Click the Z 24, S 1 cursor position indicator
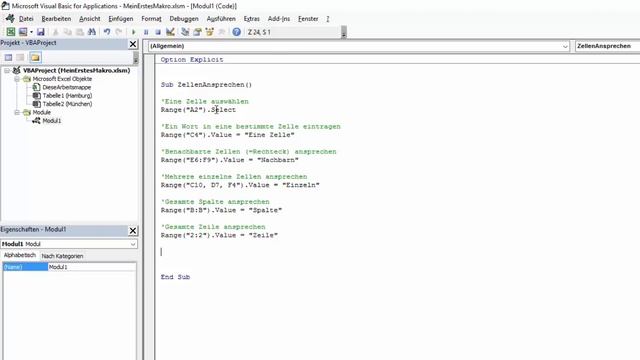The image size is (640, 360). 259,32
